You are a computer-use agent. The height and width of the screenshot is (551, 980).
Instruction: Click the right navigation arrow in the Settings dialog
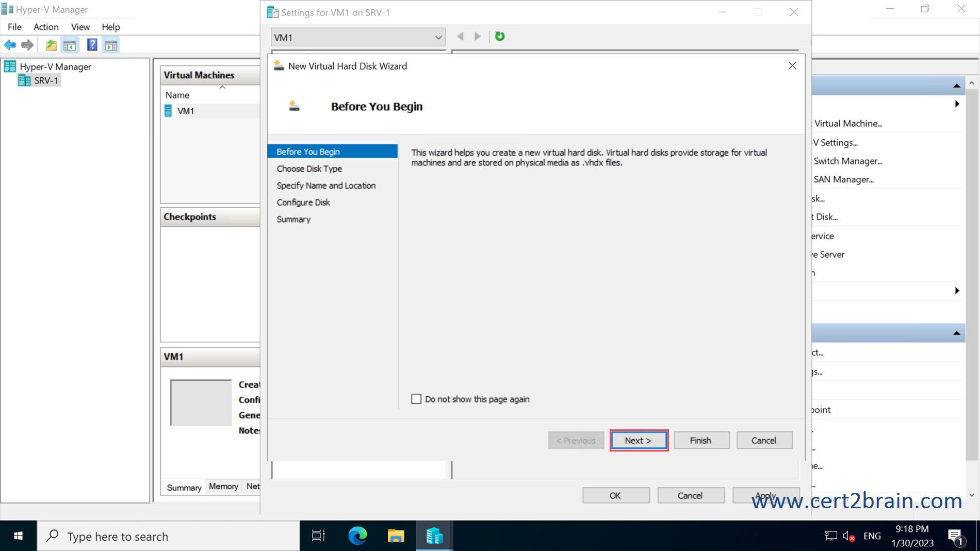tap(477, 36)
